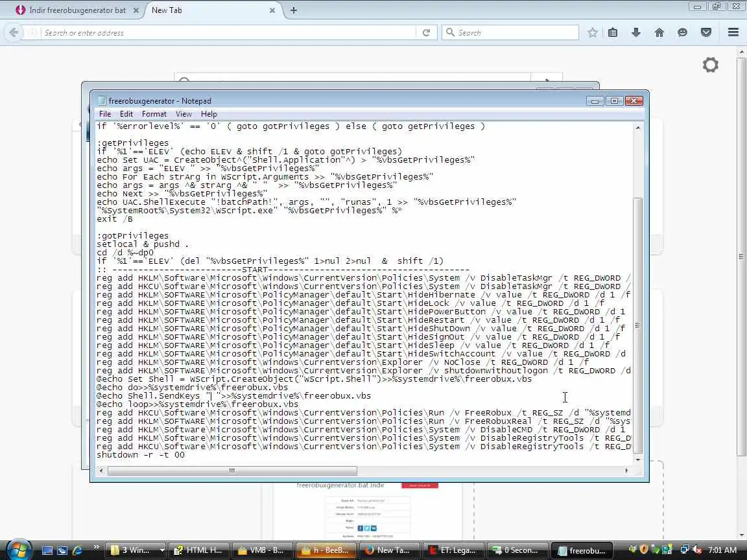Launch Internet Explorer from quick launch
Viewport: 747px width, 560px height.
(x=77, y=550)
